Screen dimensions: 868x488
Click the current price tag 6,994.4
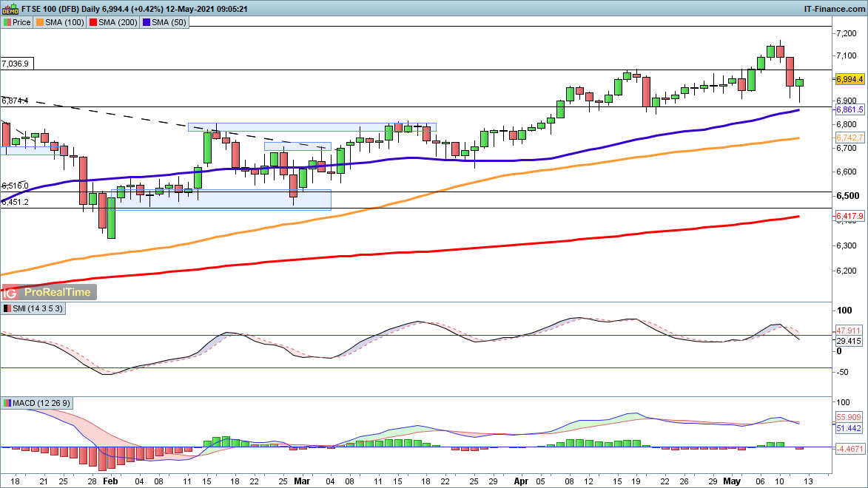coord(850,78)
